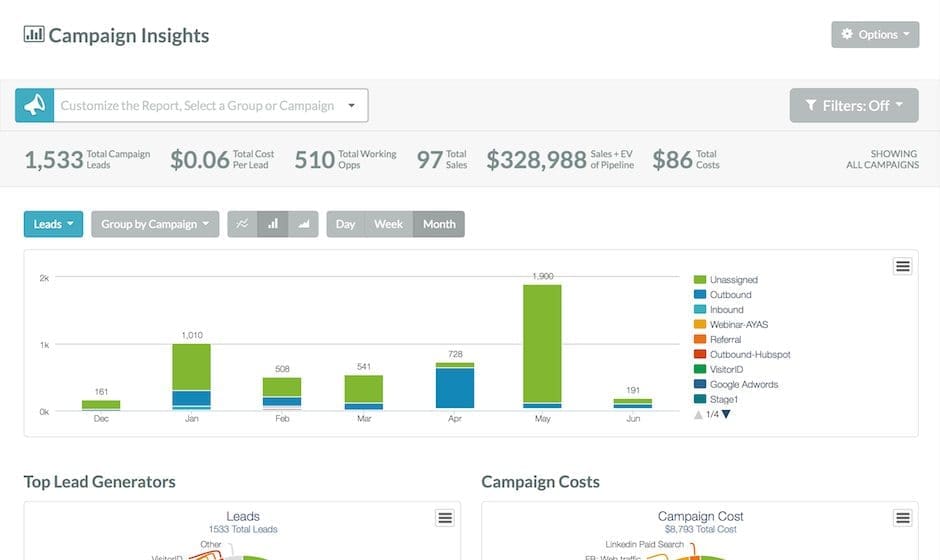Hide the Google Adwords legend series
The height and width of the screenshot is (560, 940).
[743, 384]
